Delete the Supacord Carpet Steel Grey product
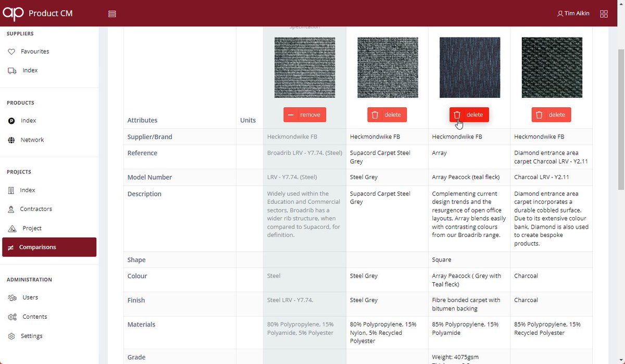The height and width of the screenshot is (364, 625). click(x=387, y=115)
